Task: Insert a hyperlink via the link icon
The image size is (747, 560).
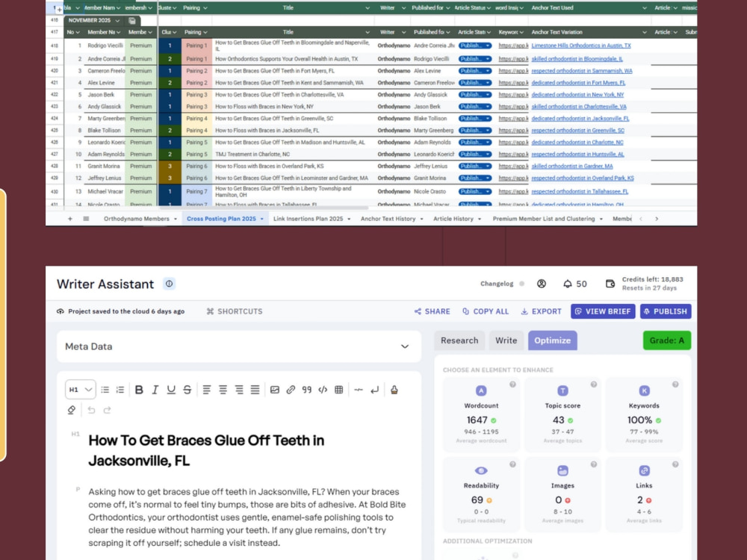Action: (291, 390)
